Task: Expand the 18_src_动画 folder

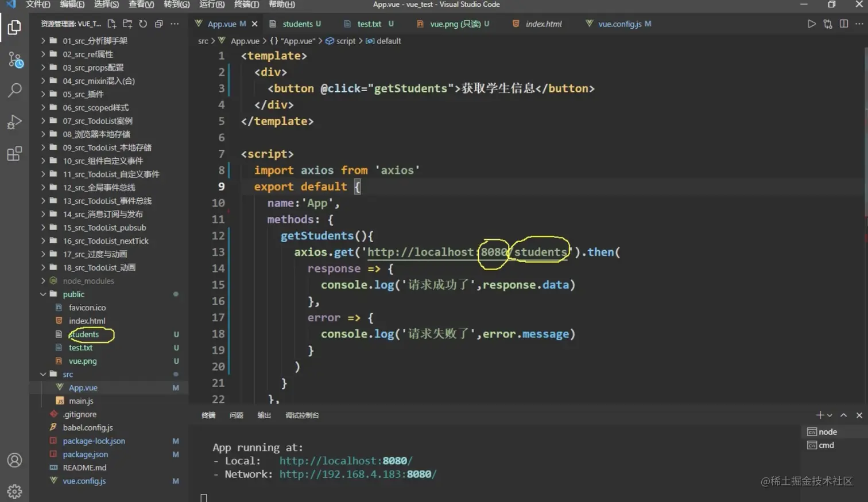Action: point(109,267)
